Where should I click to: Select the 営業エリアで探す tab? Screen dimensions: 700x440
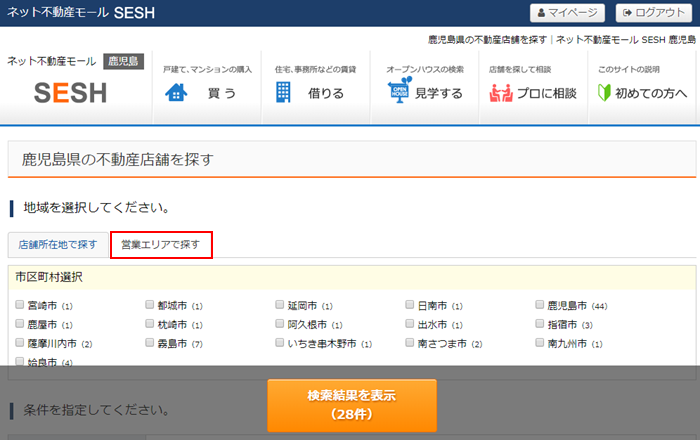(x=161, y=245)
